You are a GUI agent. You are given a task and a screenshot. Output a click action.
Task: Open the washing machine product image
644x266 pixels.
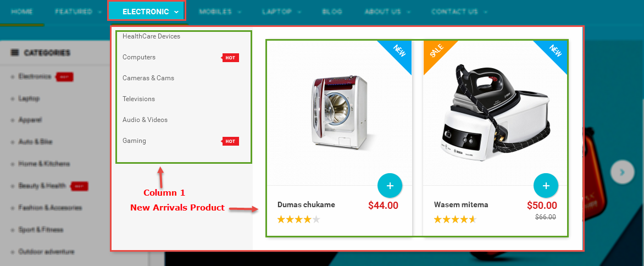click(339, 112)
